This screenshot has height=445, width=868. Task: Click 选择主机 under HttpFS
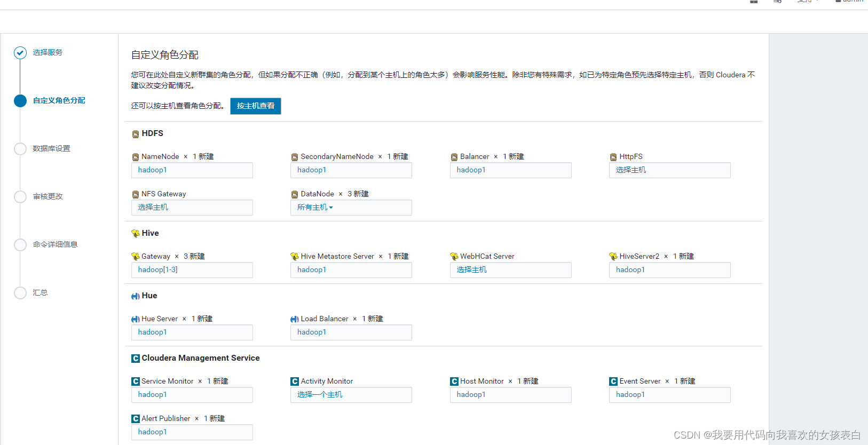pyautogui.click(x=631, y=170)
